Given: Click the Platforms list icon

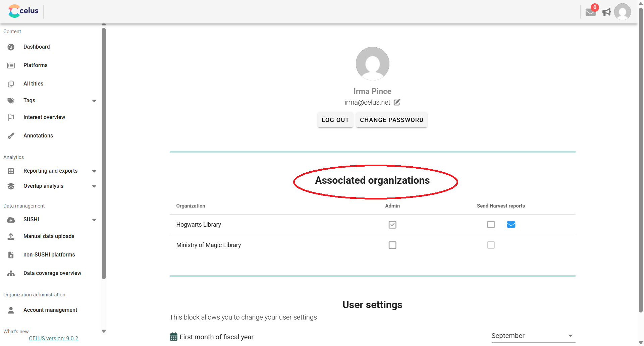Looking at the screenshot, I should click(11, 65).
